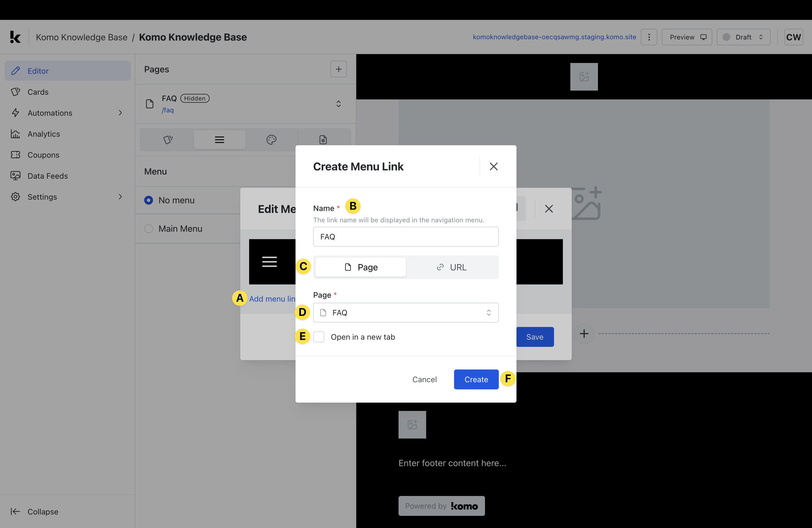812x528 pixels.
Task: Open the Draft status dropdown
Action: 743,37
